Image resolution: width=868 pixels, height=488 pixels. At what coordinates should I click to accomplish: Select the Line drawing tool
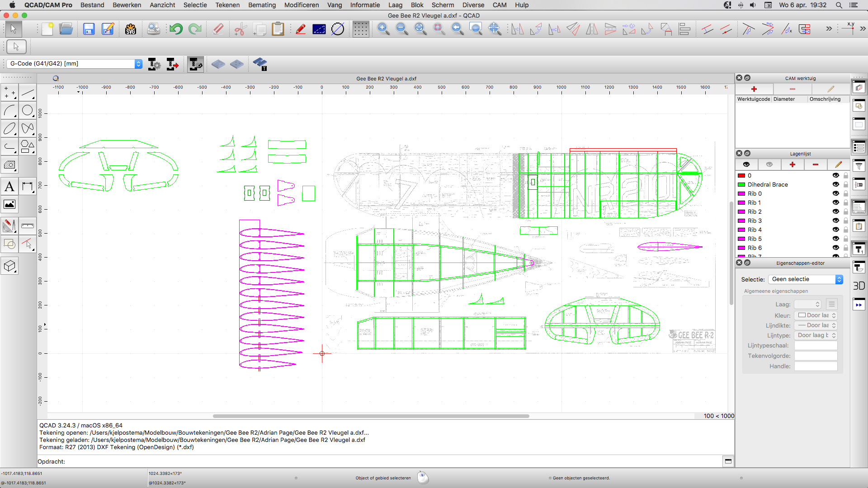[x=28, y=93]
